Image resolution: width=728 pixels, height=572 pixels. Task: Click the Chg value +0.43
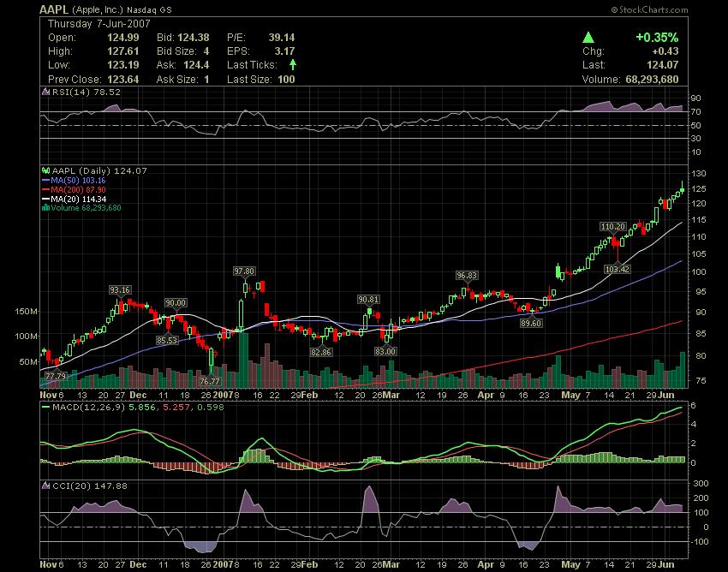coord(665,51)
